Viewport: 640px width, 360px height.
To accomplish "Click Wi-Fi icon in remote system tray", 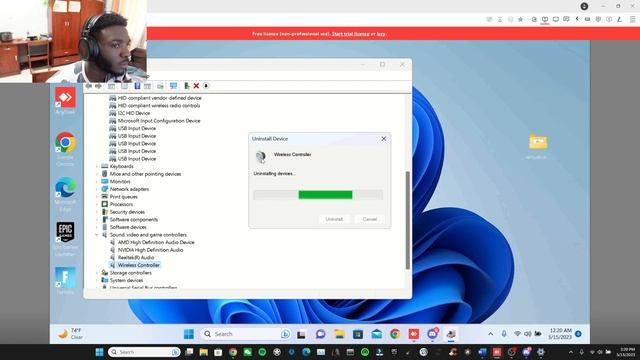I will [517, 334].
